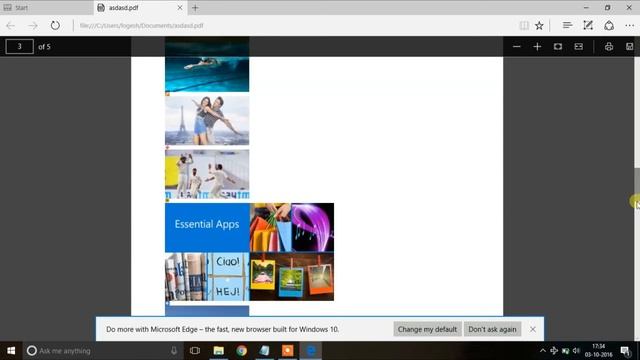Click the shopping bags tile image
640x360 pixels.
(x=271, y=227)
